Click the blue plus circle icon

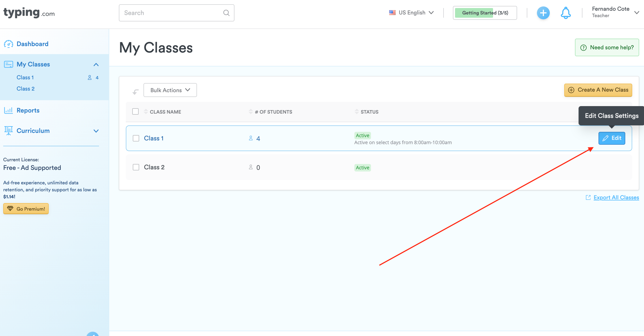(543, 13)
